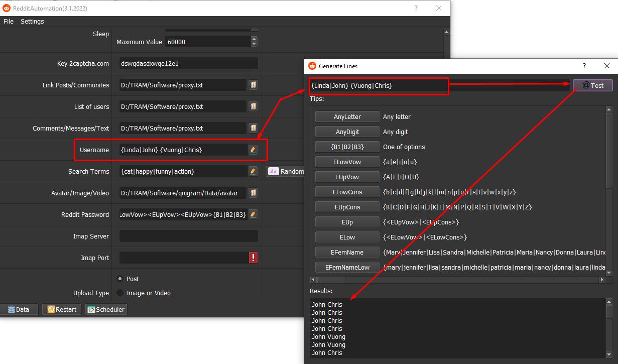This screenshot has width=618, height=364.
Task: Click the Avatar/Image/Video path field
Action: (x=183, y=193)
